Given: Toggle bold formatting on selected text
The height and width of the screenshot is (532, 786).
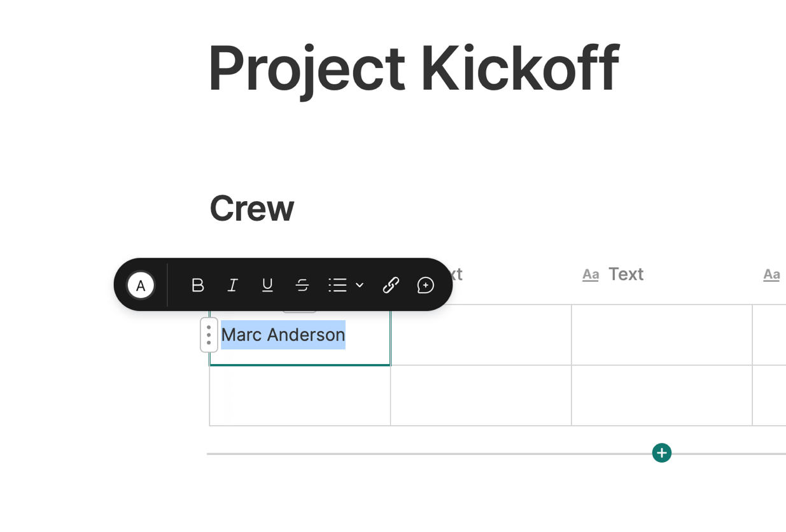Looking at the screenshot, I should (197, 285).
